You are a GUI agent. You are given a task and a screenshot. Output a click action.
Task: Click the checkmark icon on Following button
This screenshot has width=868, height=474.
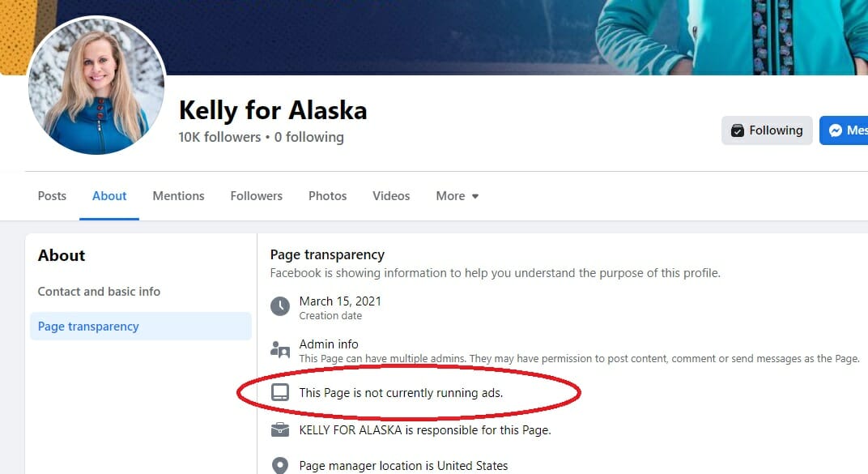click(738, 130)
